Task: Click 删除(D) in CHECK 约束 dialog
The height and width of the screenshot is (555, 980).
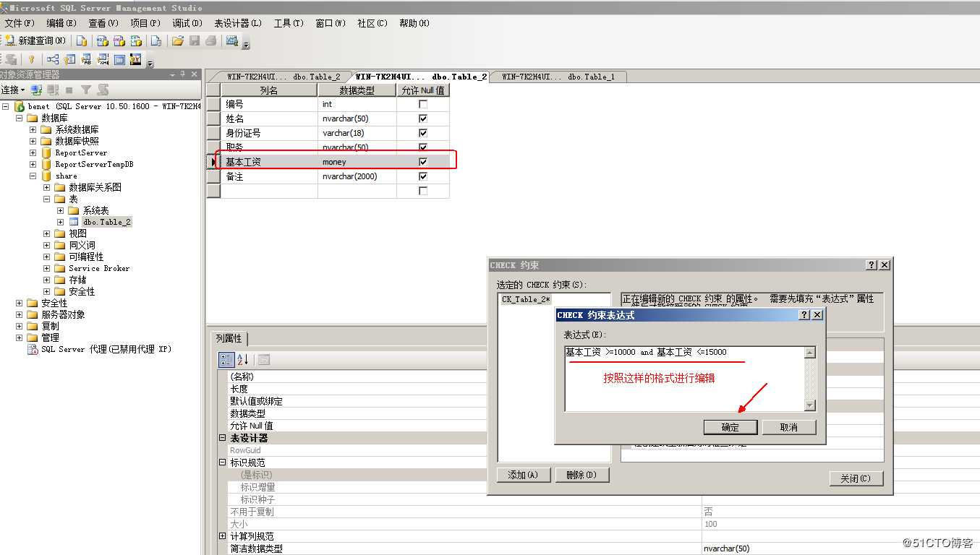Action: click(581, 475)
